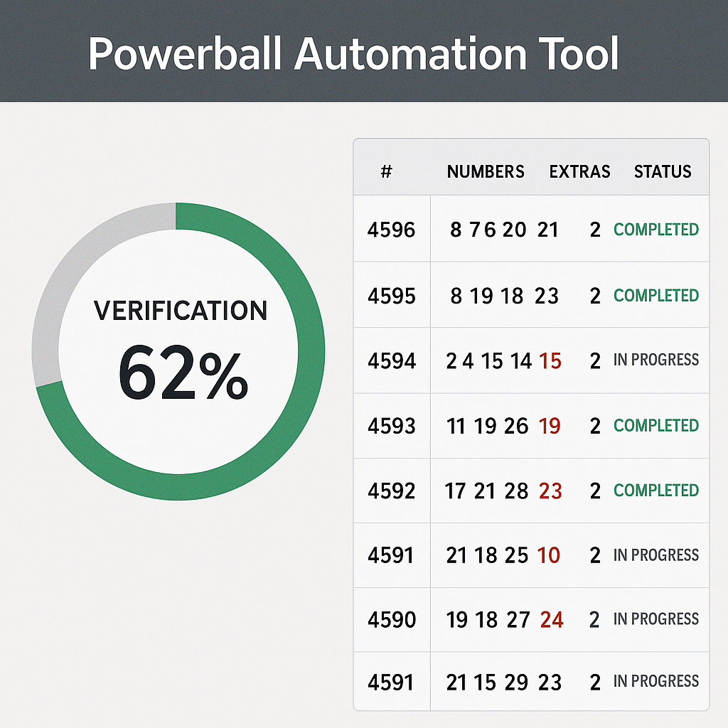Click numbers 8 7 6 20 21
728x728 pixels.
(x=504, y=230)
